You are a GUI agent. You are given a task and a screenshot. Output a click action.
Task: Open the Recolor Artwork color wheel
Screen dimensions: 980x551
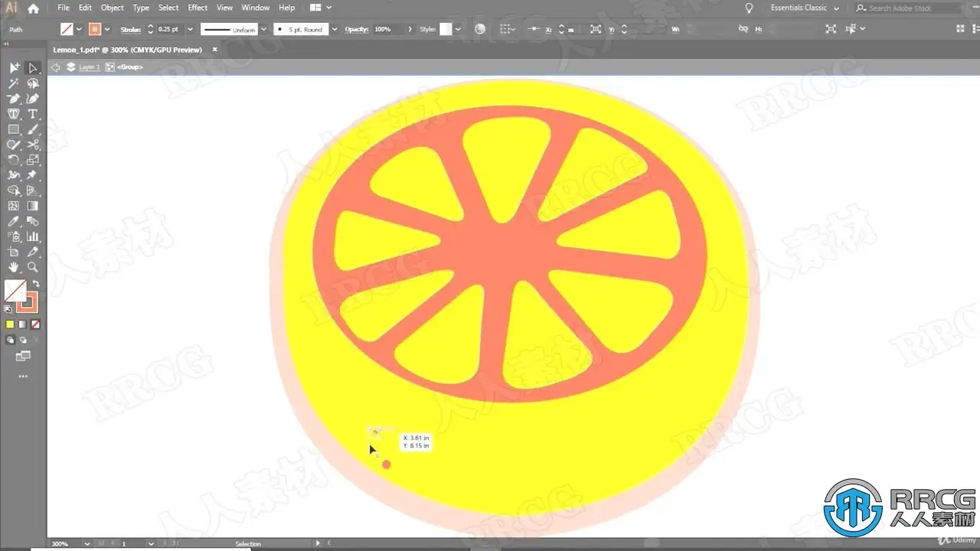(480, 29)
